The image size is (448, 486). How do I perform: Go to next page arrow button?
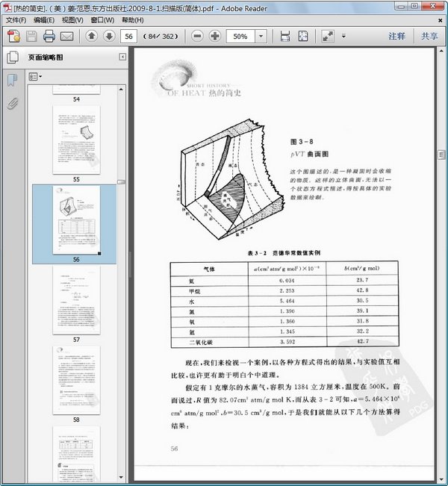pos(109,37)
